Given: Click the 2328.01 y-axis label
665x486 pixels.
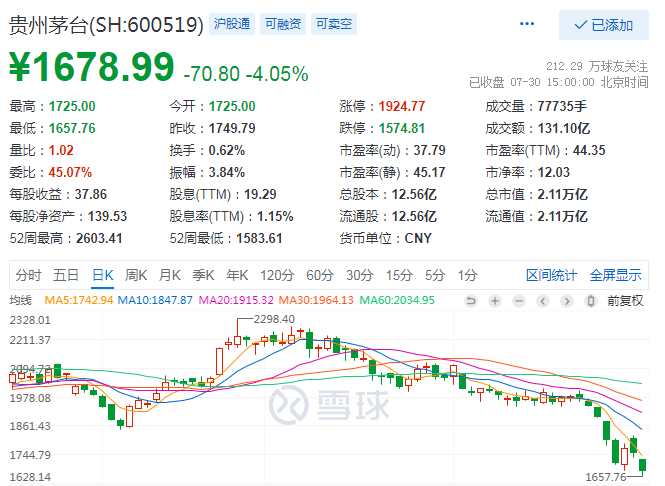Looking at the screenshot, I should tap(30, 320).
